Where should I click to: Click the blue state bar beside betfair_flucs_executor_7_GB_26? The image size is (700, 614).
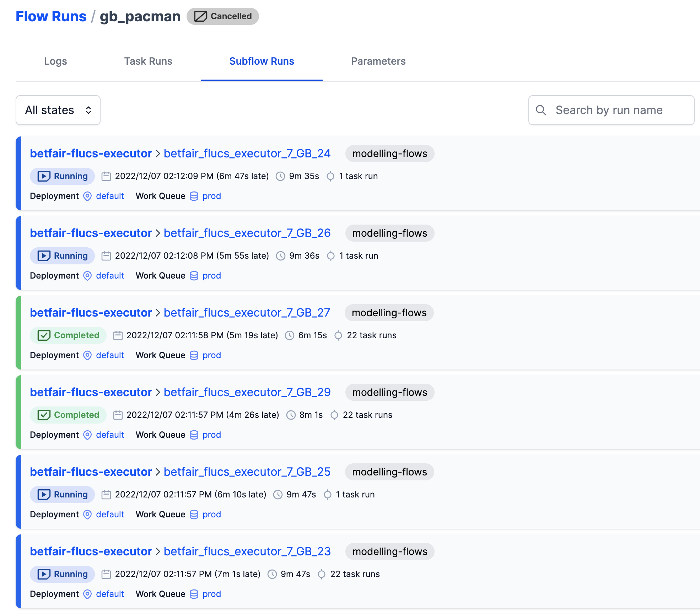pyautogui.click(x=18, y=253)
